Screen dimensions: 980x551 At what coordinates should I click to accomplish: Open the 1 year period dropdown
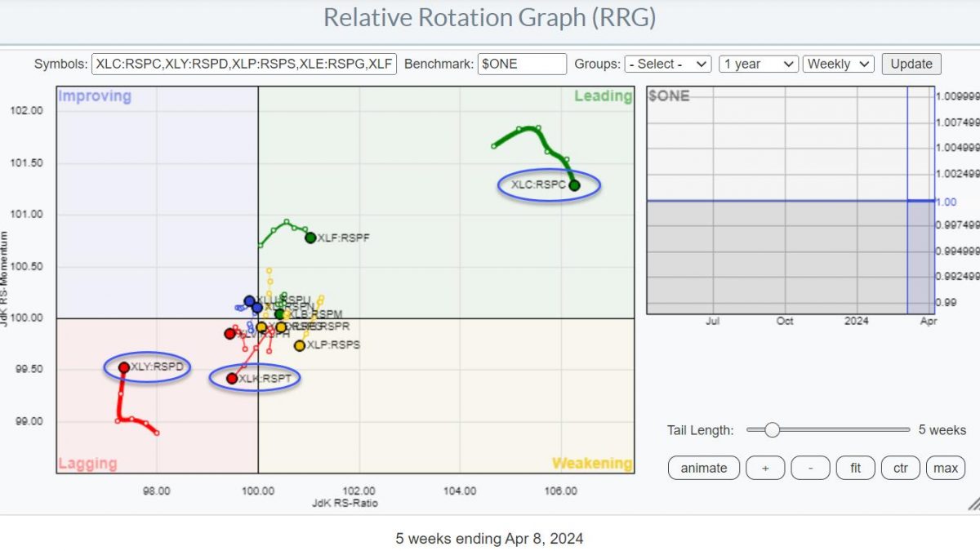click(758, 64)
